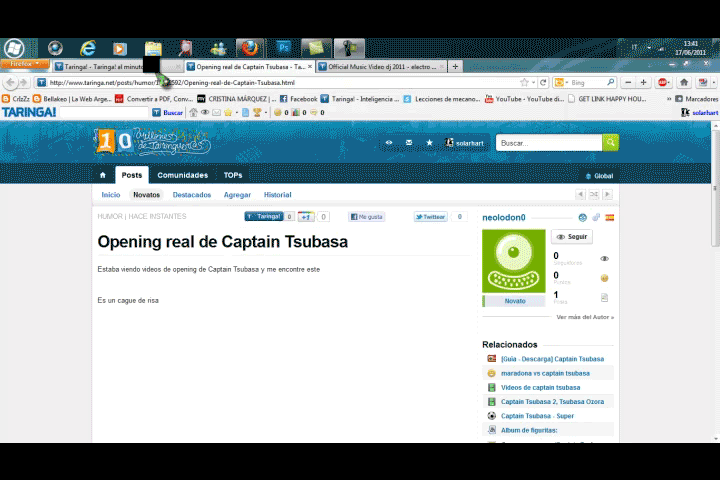Open the solarhart user menu in header

pos(464,143)
